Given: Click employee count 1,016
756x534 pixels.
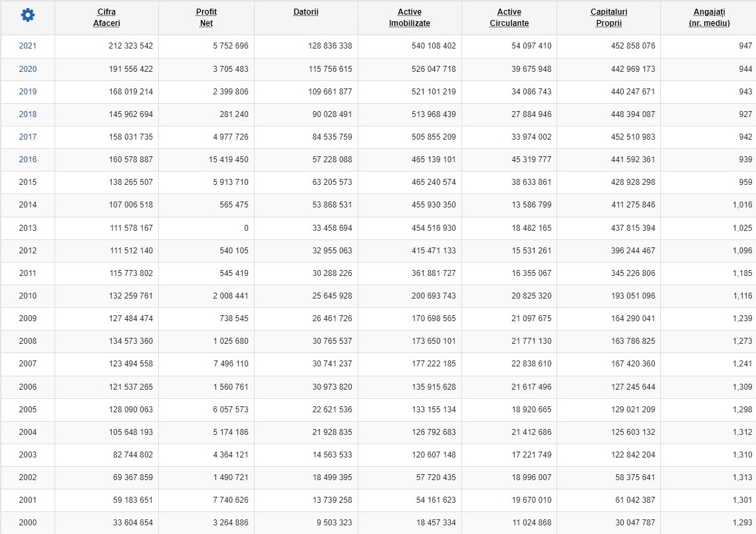Looking at the screenshot, I should coord(743,205).
